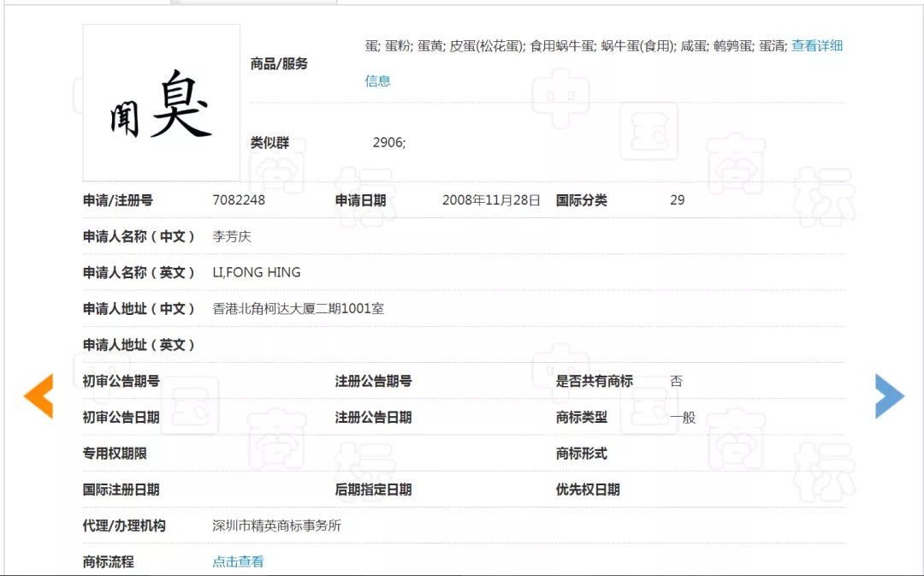Click similar group value 2906;
The image size is (924, 576).
[x=389, y=142]
